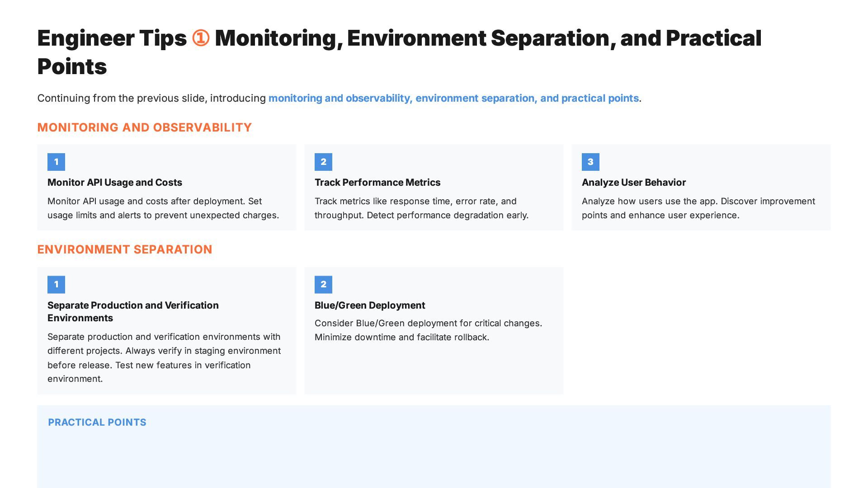Click the Environment Separation section heading

[124, 249]
